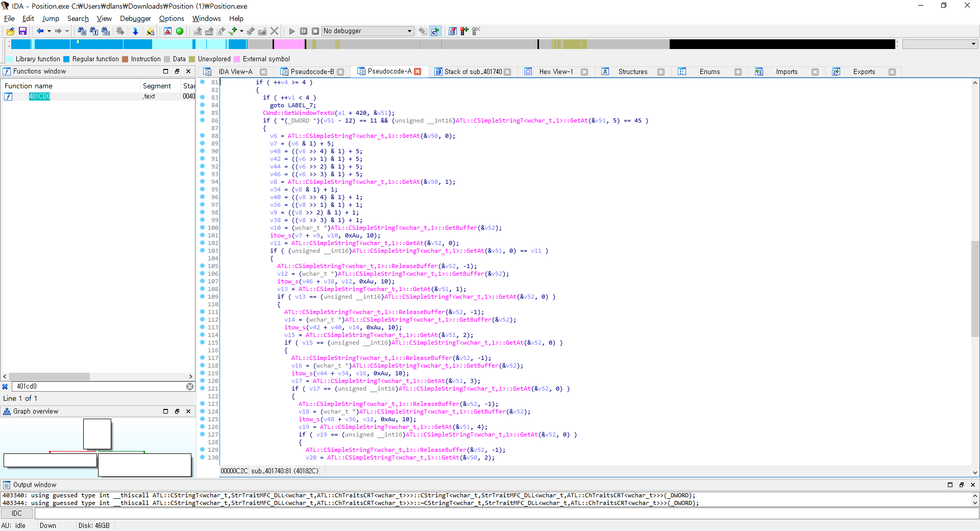Jump forward with the gray right arrow
Image resolution: width=980 pixels, height=531 pixels.
pyautogui.click(x=58, y=31)
